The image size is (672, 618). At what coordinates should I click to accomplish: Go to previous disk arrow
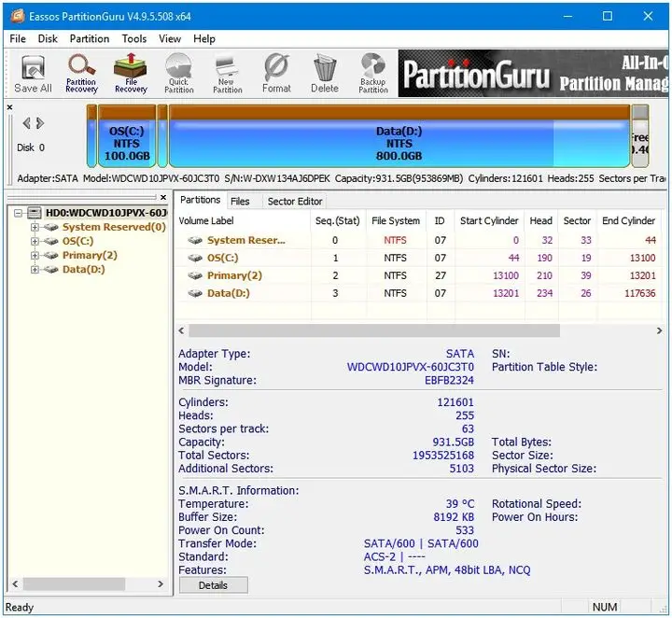coord(26,123)
